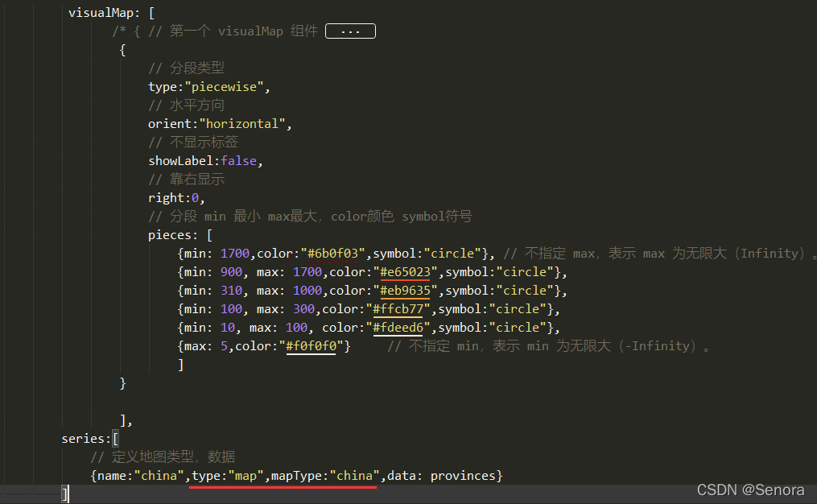Click the name "china" string
Viewport: 817px width, 504px height.
(159, 476)
